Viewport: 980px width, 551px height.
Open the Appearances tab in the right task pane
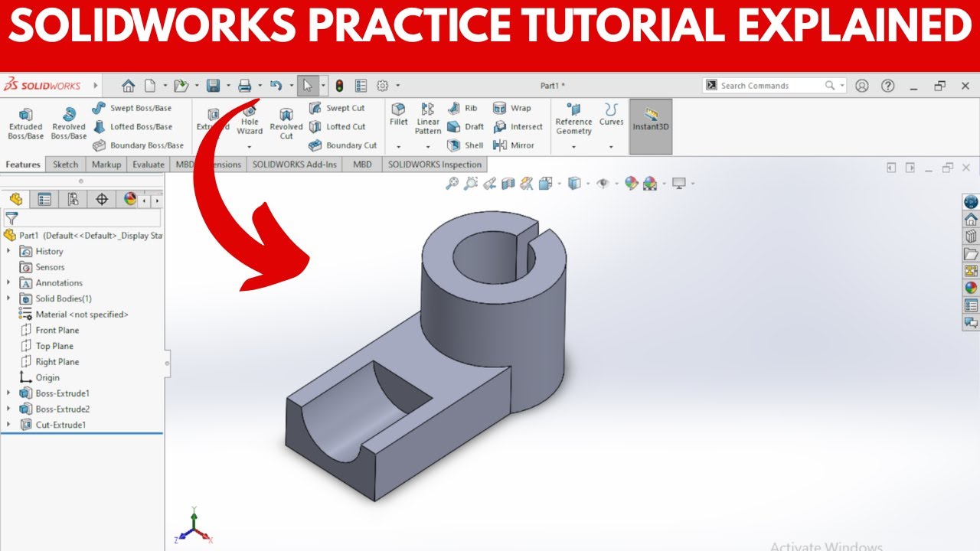971,288
